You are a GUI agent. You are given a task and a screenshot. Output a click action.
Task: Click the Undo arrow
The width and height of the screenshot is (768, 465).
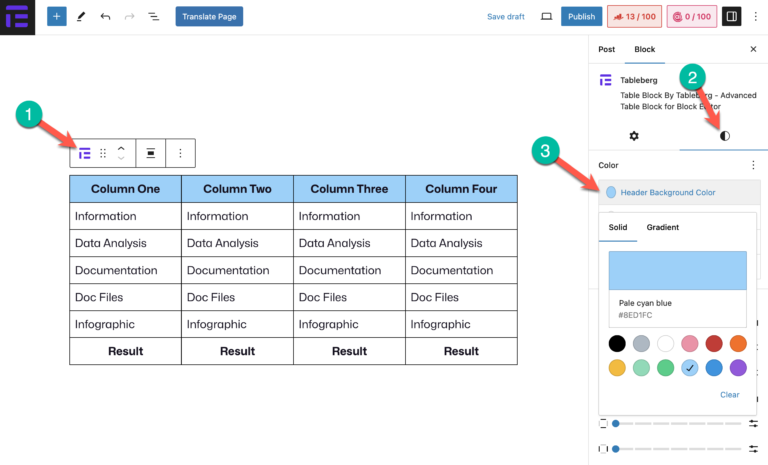point(105,17)
